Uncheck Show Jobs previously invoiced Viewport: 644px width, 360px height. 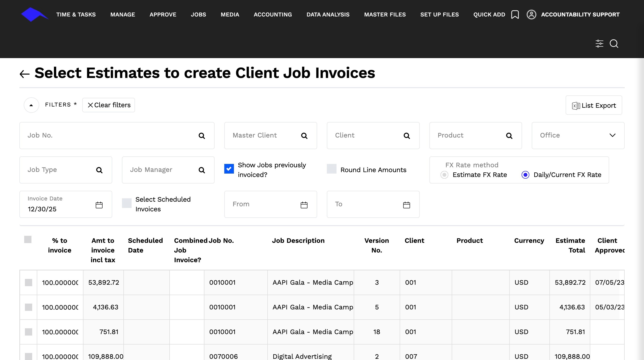[x=229, y=169]
